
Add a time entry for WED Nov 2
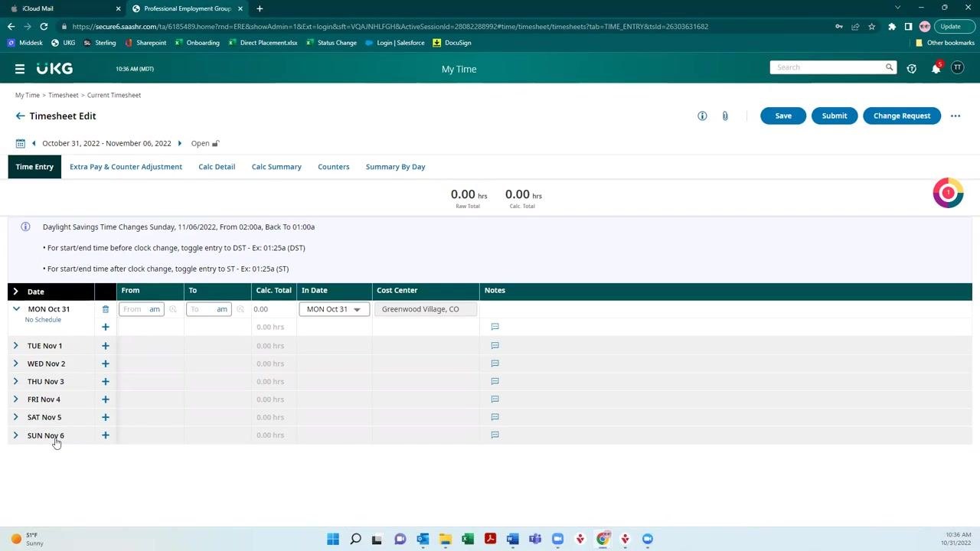point(106,364)
